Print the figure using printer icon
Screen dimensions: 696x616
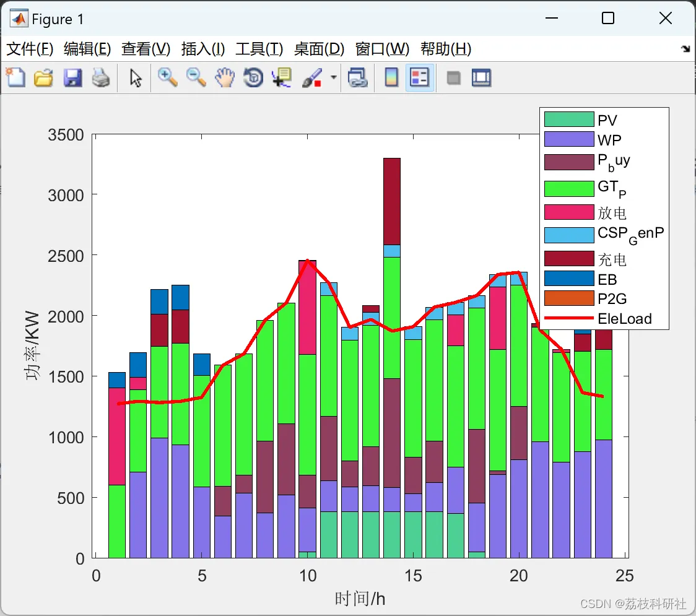click(101, 77)
